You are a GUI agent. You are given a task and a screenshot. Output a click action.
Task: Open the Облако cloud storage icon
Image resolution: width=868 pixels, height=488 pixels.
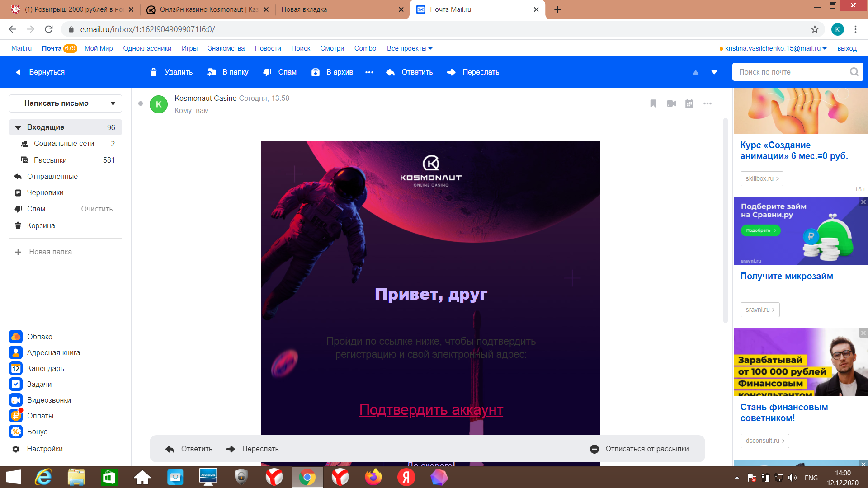(16, 336)
